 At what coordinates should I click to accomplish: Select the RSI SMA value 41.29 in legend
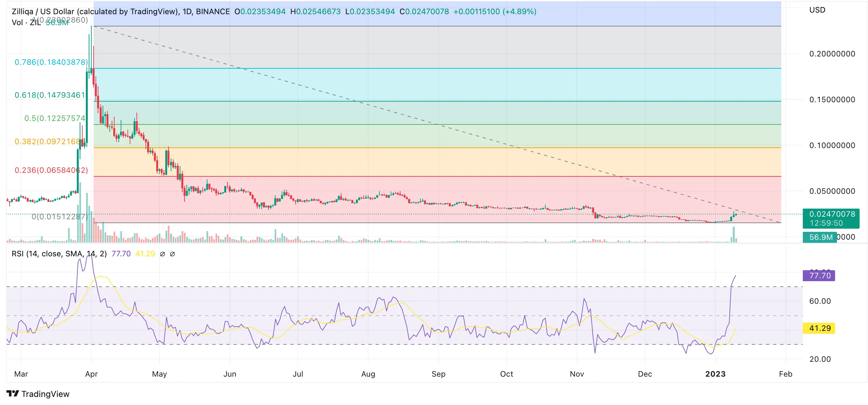(x=145, y=253)
